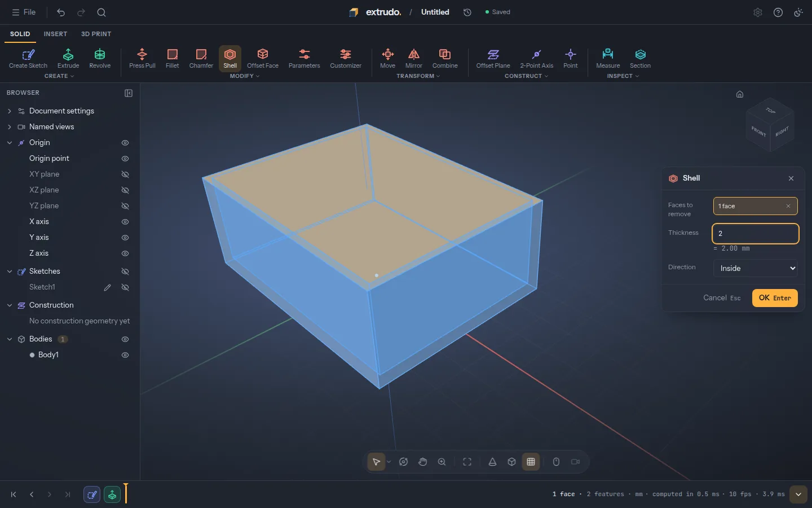Clear the 1 face selection

tap(788, 206)
